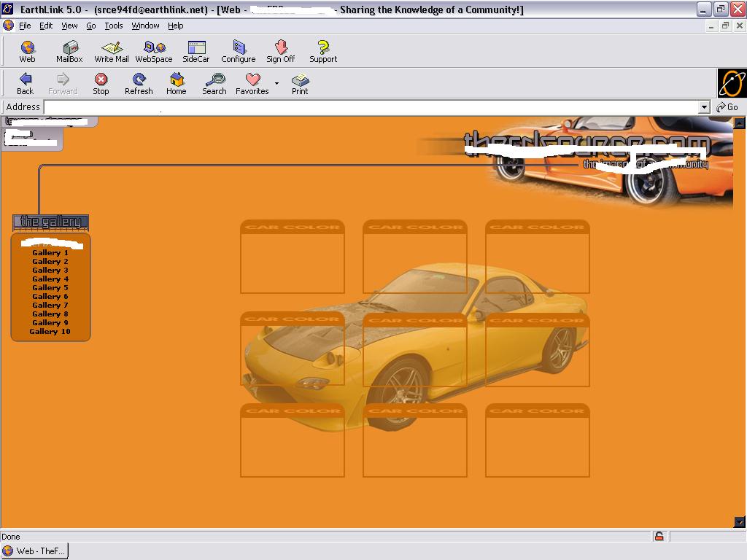The height and width of the screenshot is (560, 747).
Task: Open the WebSpace icon
Action: coord(154,51)
